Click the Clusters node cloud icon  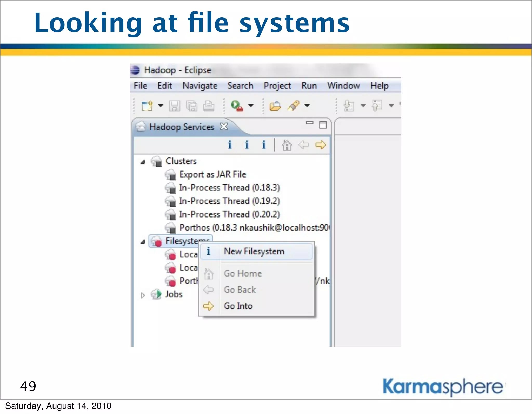tap(157, 161)
